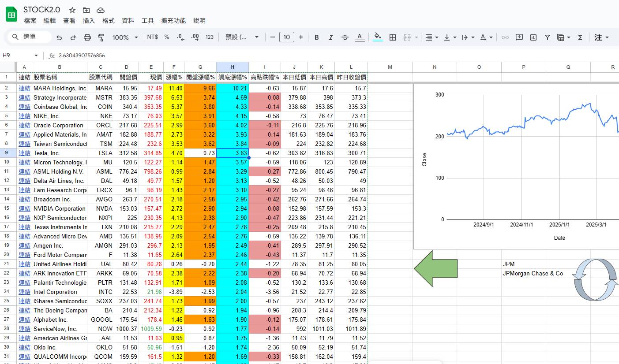The height and width of the screenshot is (364, 619).
Task: Open the 說明 menu
Action: click(x=199, y=21)
